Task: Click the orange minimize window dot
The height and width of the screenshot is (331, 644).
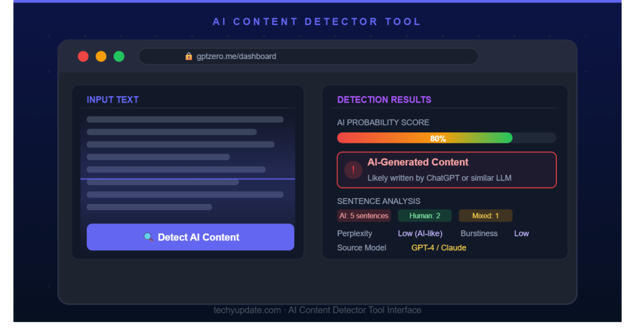Action: (x=101, y=57)
